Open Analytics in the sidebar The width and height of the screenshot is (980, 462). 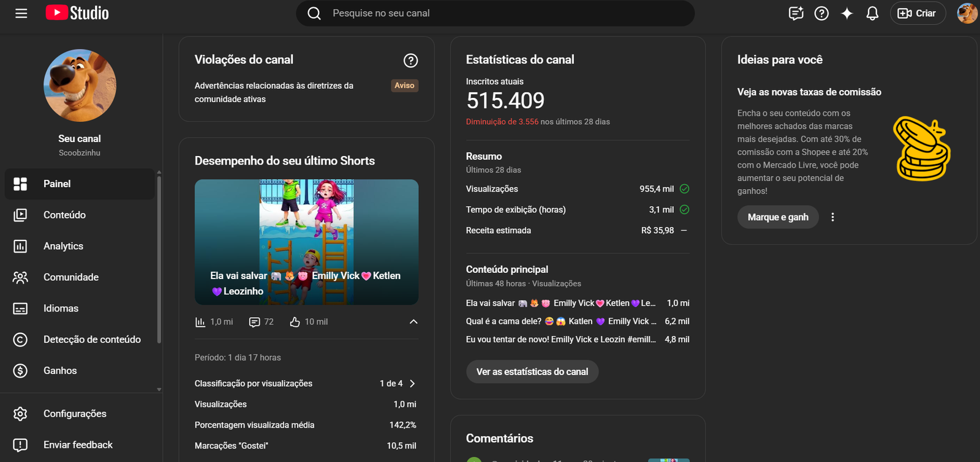(x=80, y=246)
